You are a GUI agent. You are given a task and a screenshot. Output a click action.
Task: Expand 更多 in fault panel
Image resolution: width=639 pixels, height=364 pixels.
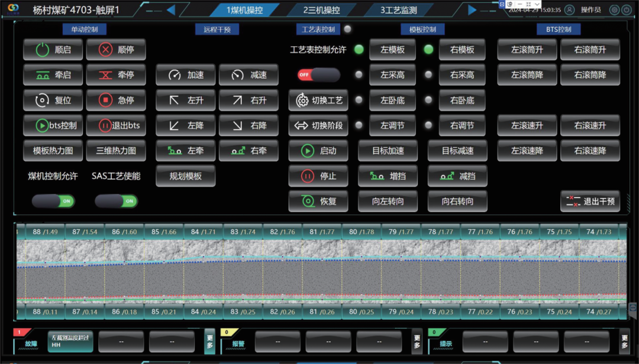[x=209, y=342]
